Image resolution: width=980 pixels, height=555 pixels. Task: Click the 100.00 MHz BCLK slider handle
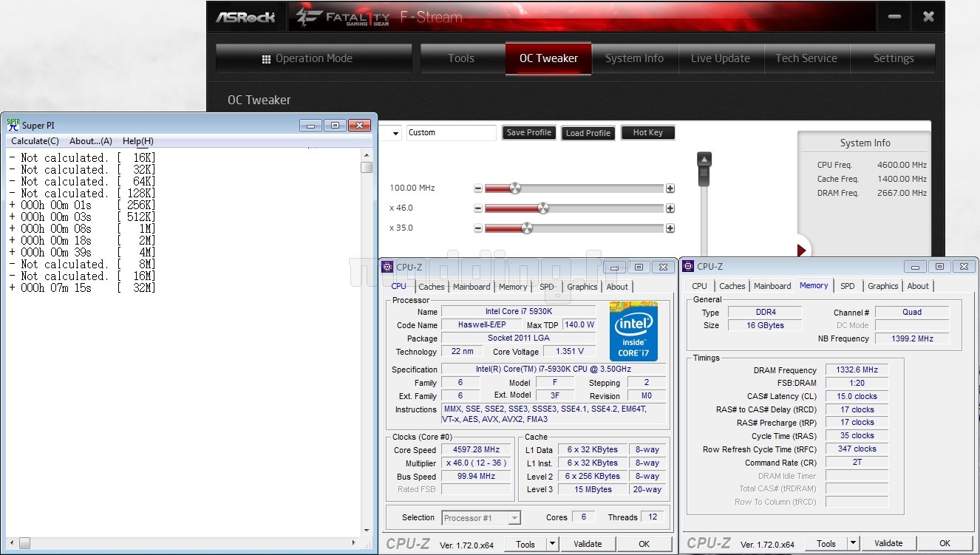point(515,188)
